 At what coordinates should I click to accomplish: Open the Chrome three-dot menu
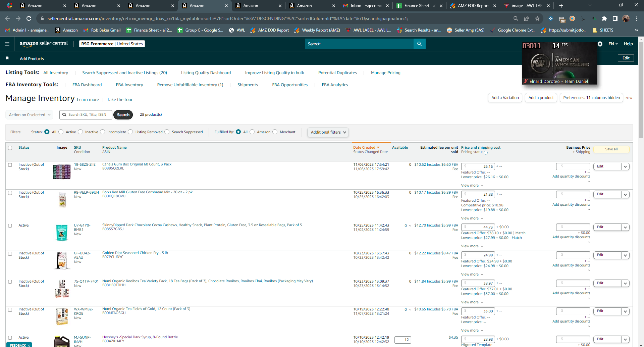[637, 18]
